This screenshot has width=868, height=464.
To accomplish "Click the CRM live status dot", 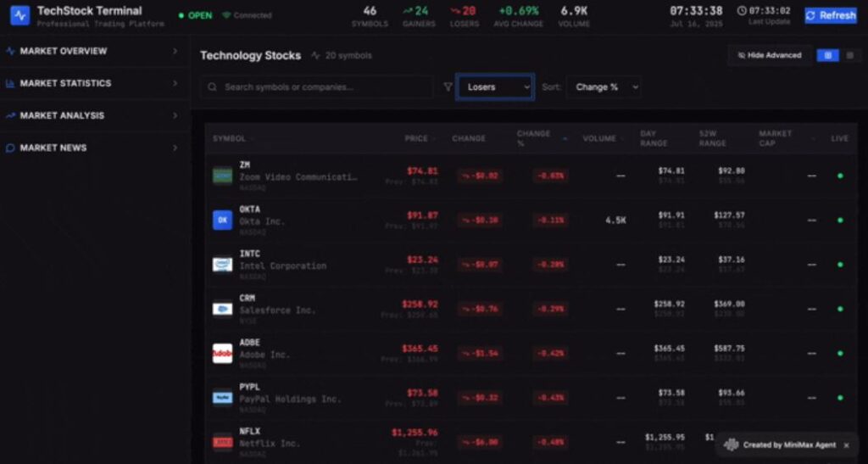I will [x=840, y=309].
